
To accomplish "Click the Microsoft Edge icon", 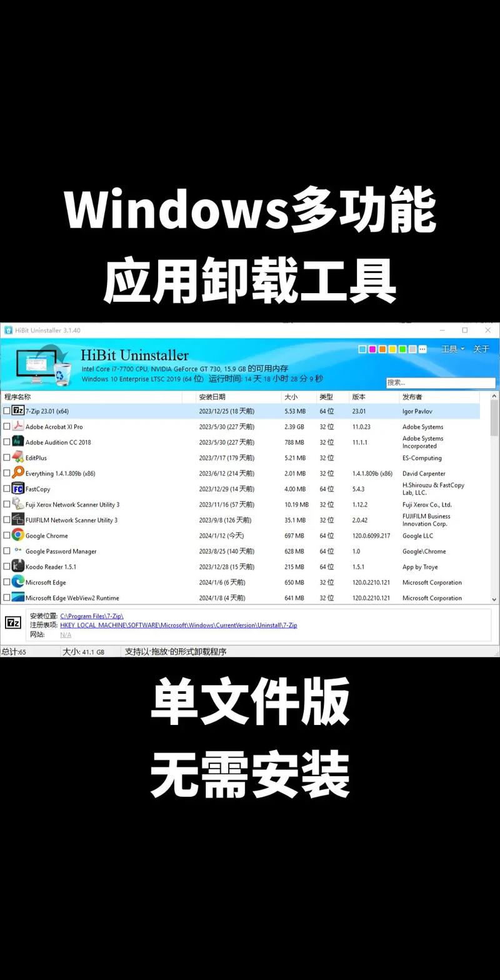I will point(18,582).
